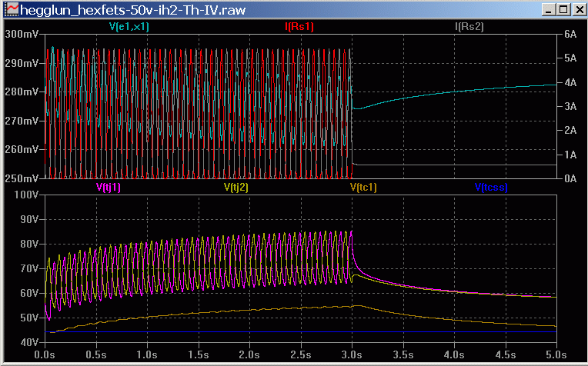
Task: Click the window title hegglun_hexfets-50v-ih2-Th-IV.raw
Action: [x=133, y=10]
